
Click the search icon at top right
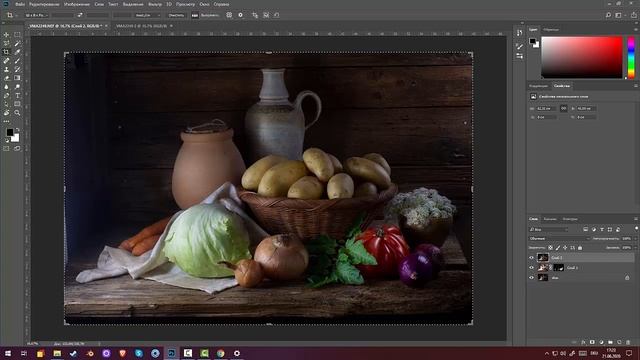608,15
